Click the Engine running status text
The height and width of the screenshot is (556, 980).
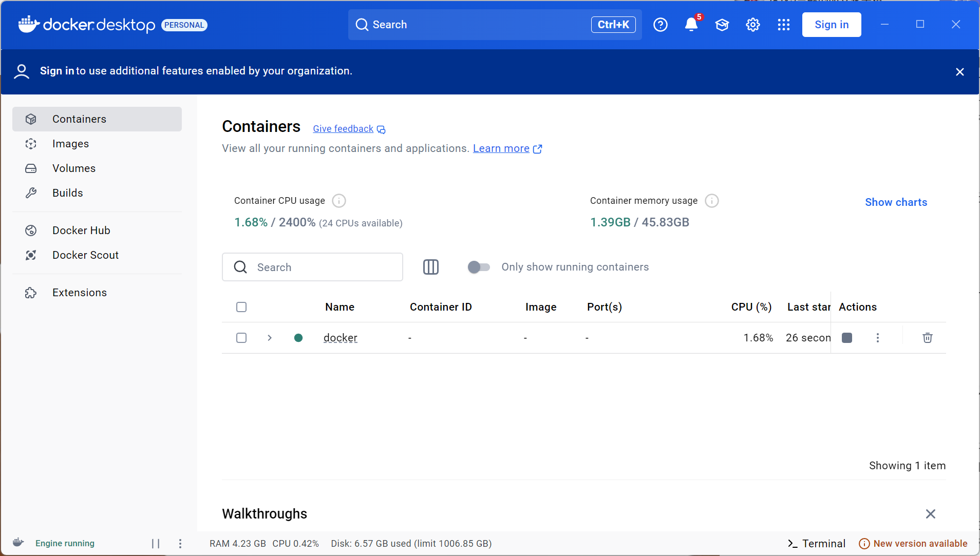[x=65, y=544]
